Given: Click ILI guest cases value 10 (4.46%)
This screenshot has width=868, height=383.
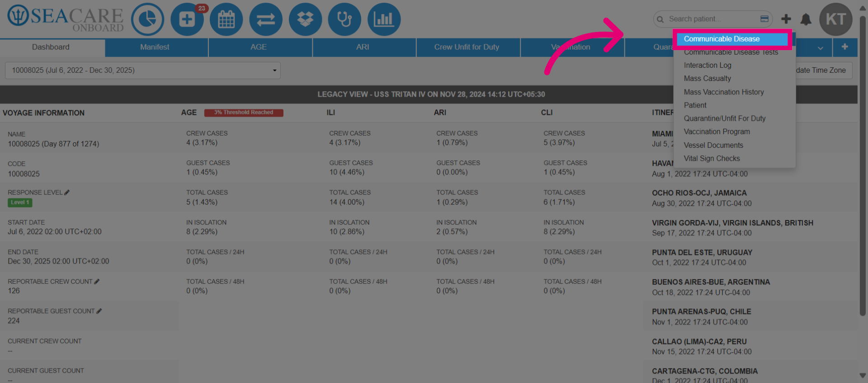Looking at the screenshot, I should 347,172.
